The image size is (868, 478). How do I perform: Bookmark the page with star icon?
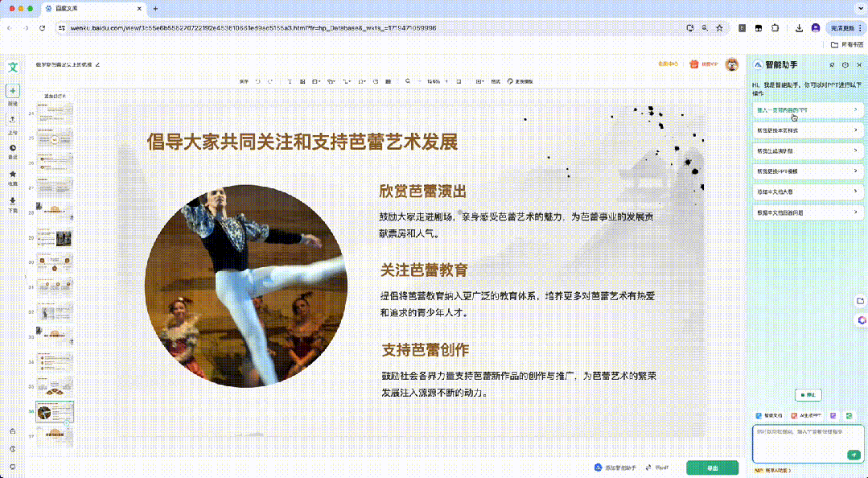coord(719,27)
